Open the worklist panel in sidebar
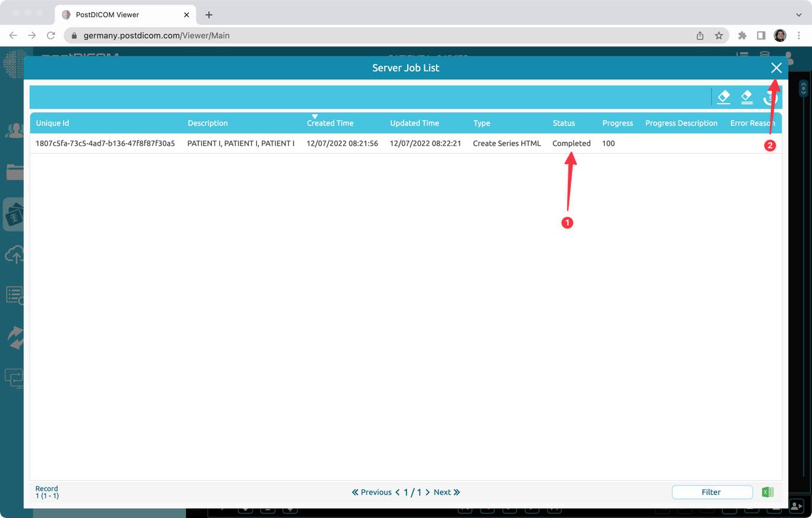The image size is (812, 518). [13, 295]
